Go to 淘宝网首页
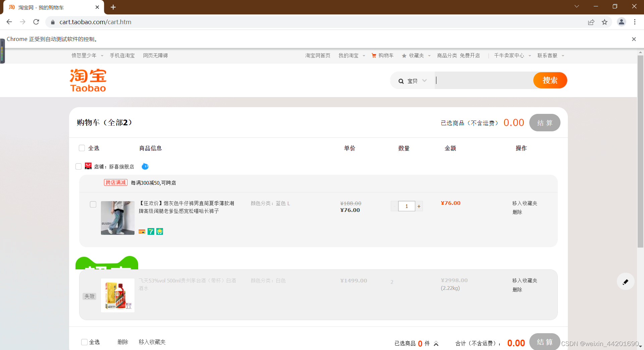The height and width of the screenshot is (350, 644). click(318, 55)
